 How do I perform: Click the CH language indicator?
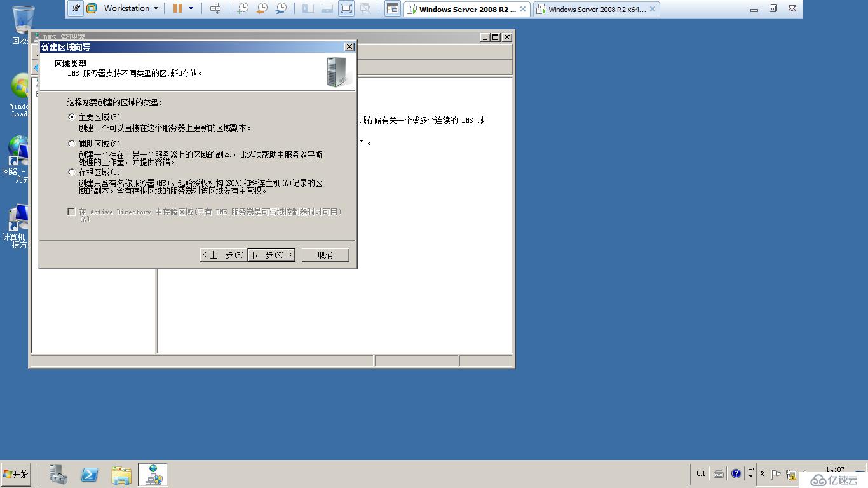[700, 473]
